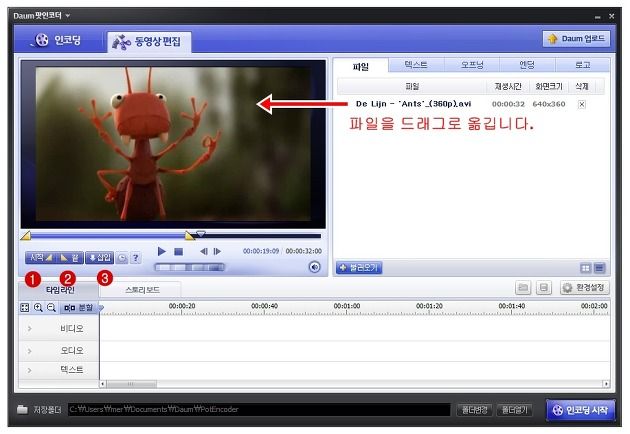
Task: Switch to the 동영상 편집 tab
Action: pos(149,41)
